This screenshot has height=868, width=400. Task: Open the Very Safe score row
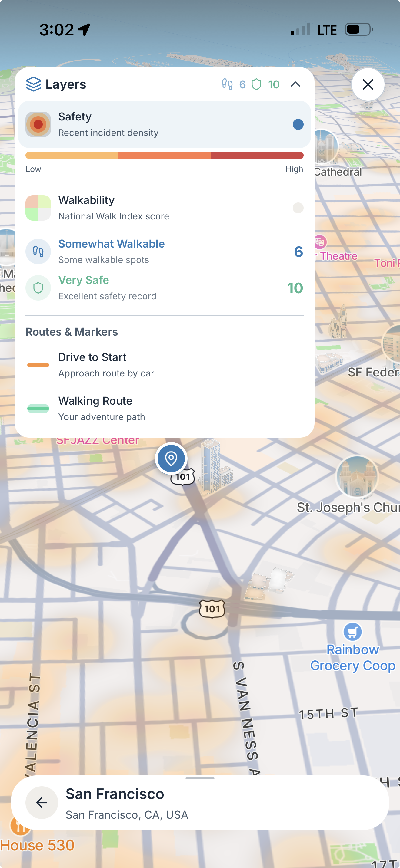pyautogui.click(x=165, y=288)
